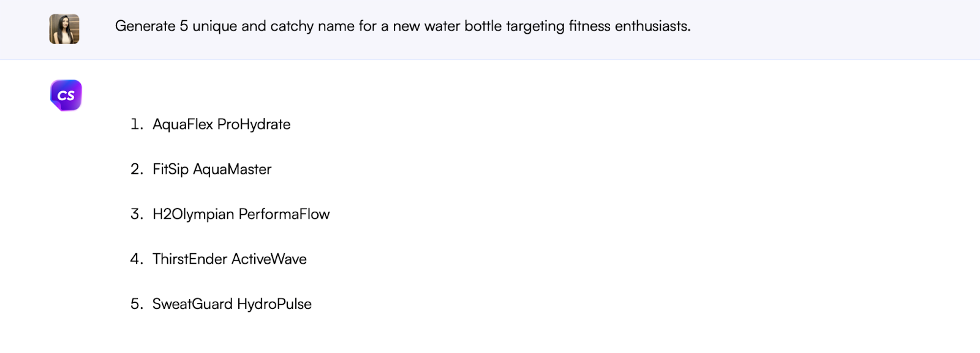Click the word HydroPulse in item five
Image resolution: width=980 pixels, height=353 pixels.
click(275, 304)
